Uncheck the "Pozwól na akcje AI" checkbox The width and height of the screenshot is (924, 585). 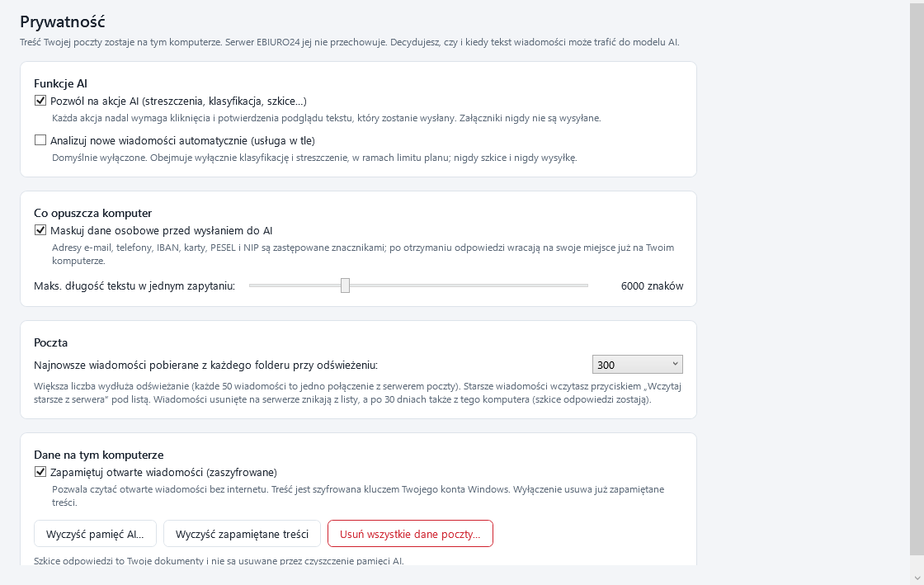click(x=40, y=101)
